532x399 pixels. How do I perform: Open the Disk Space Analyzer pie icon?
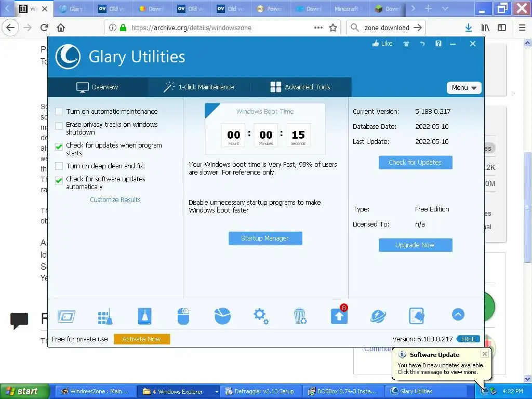tap(222, 316)
